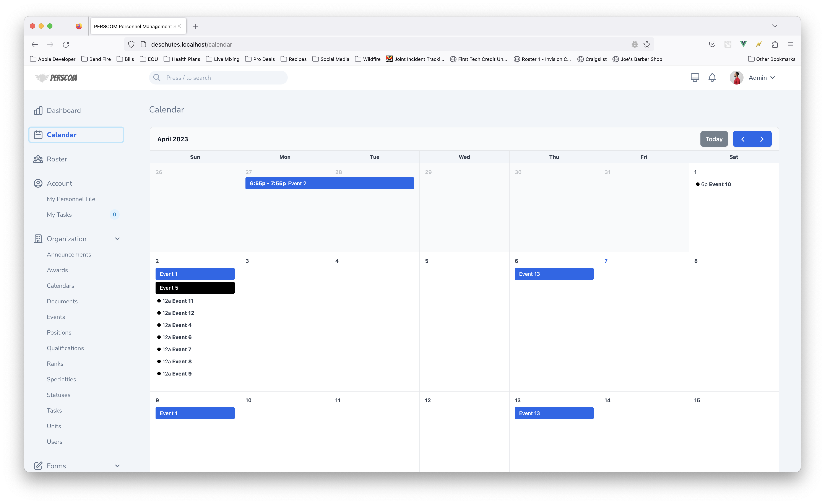
Task: Open the Roster section
Action: 57,159
